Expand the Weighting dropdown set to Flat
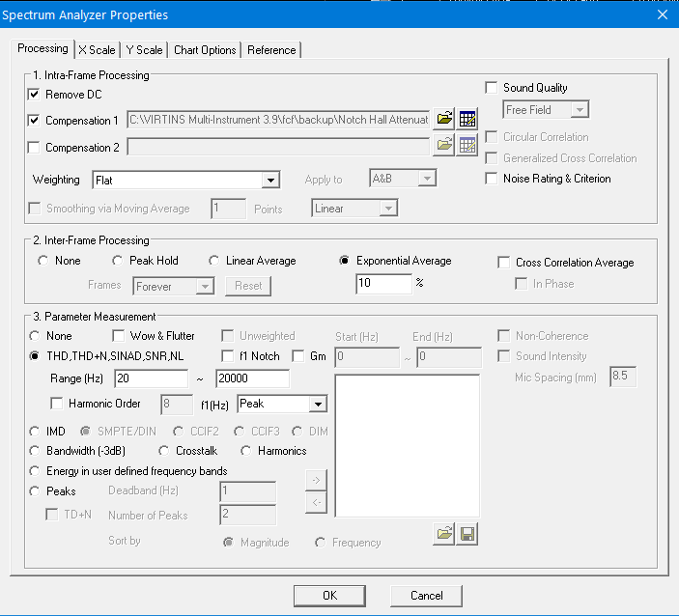679x616 pixels. [270, 181]
